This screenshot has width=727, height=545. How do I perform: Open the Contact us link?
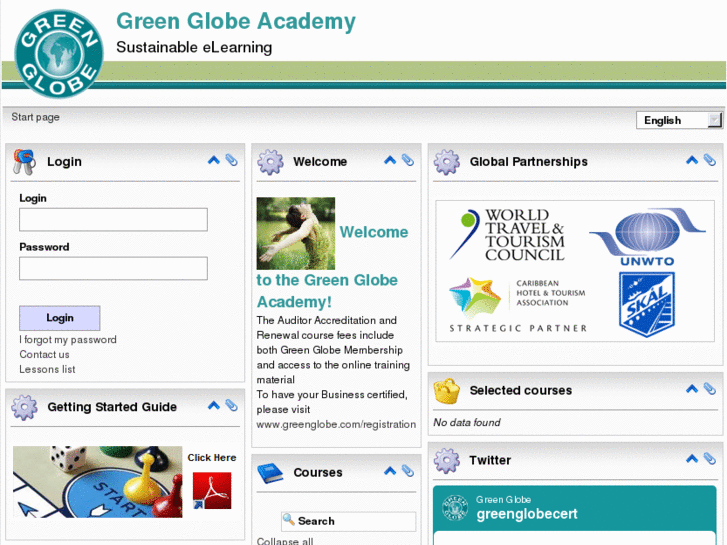click(45, 354)
